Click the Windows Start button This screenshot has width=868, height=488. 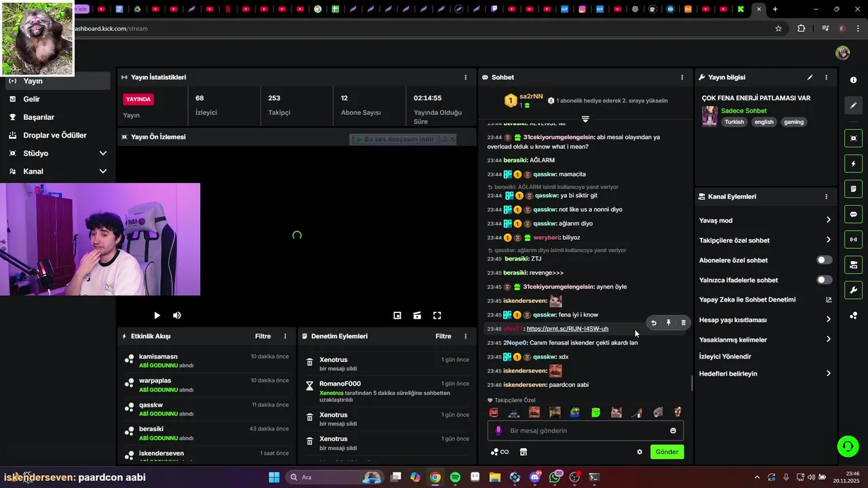tap(274, 477)
